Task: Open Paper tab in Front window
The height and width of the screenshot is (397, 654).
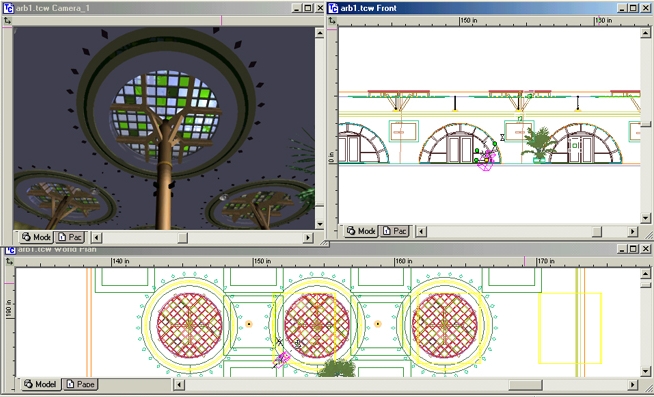Action: (x=395, y=231)
